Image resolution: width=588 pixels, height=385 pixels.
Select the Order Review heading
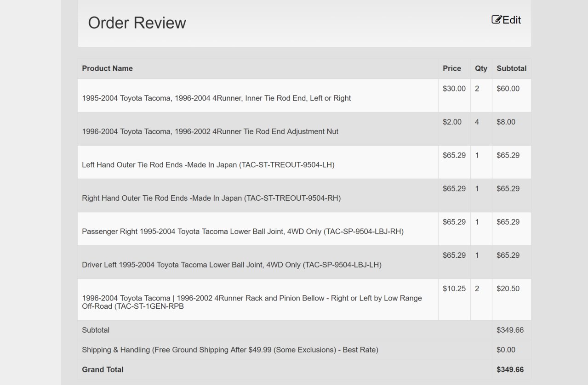(x=137, y=23)
